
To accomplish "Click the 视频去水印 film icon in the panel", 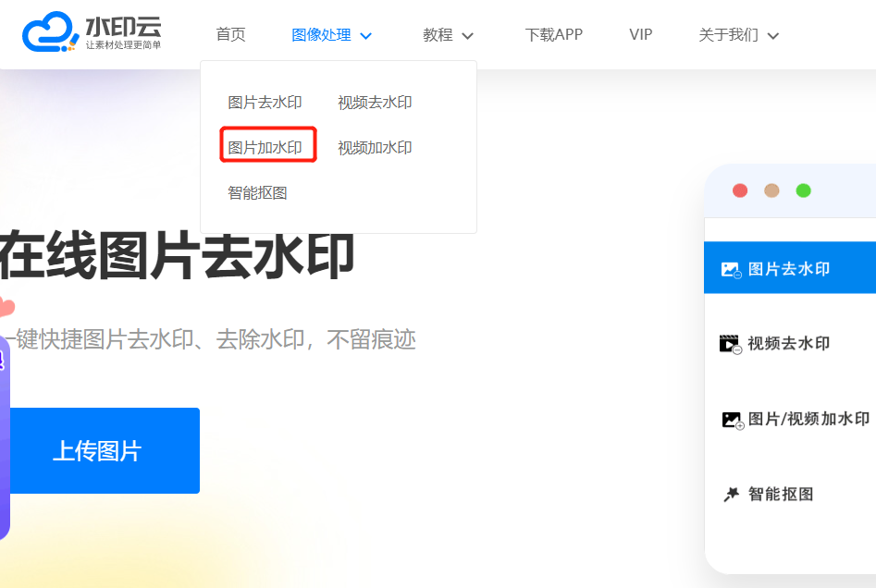I will 731,344.
